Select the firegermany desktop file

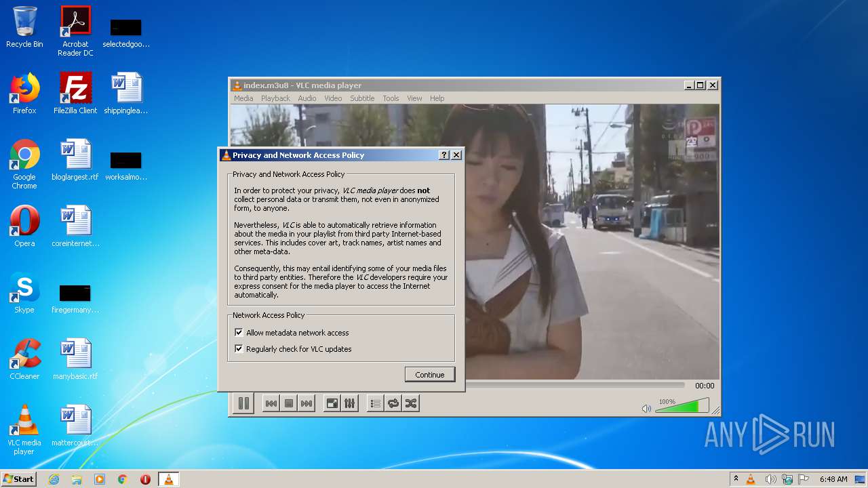[x=75, y=298]
